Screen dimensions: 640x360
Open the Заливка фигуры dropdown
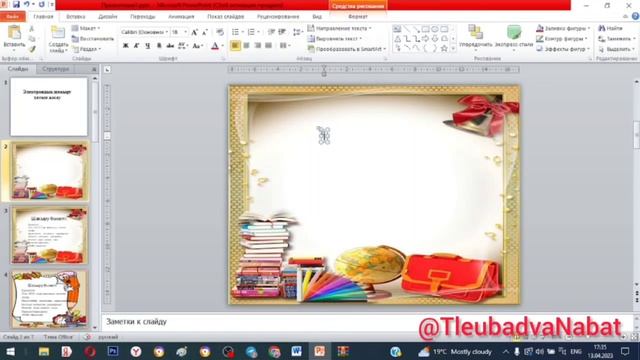563,28
